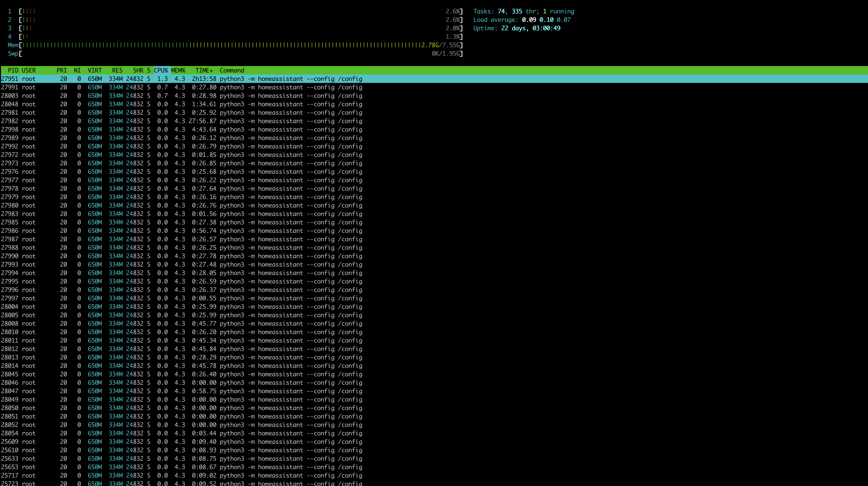Select process row with PID 25609

(x=182, y=442)
